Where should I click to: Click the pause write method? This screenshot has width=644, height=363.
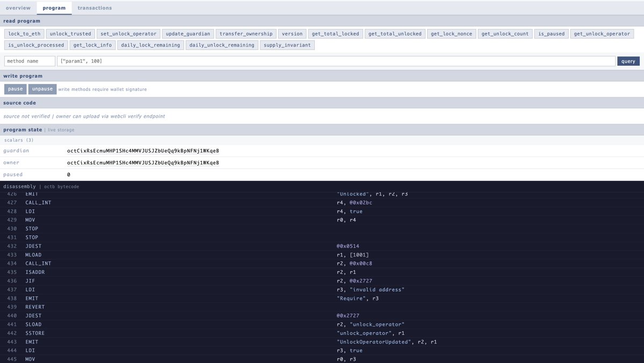(15, 89)
